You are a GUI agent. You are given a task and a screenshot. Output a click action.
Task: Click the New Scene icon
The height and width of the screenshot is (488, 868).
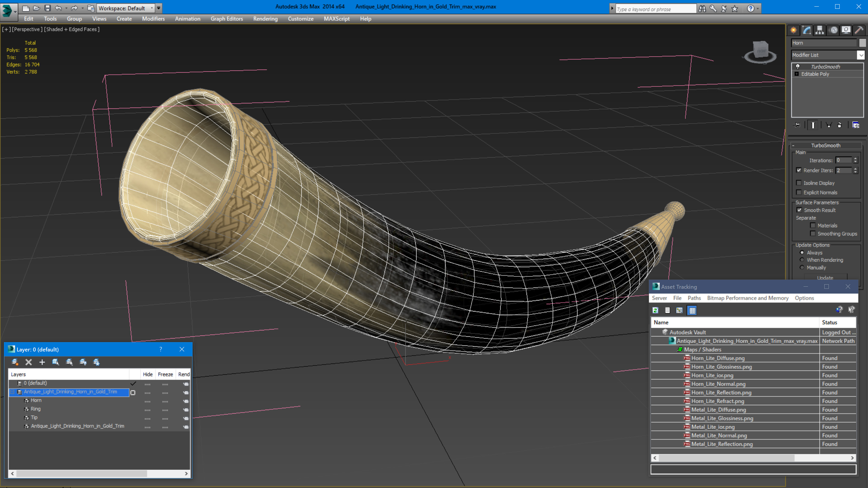coord(26,8)
